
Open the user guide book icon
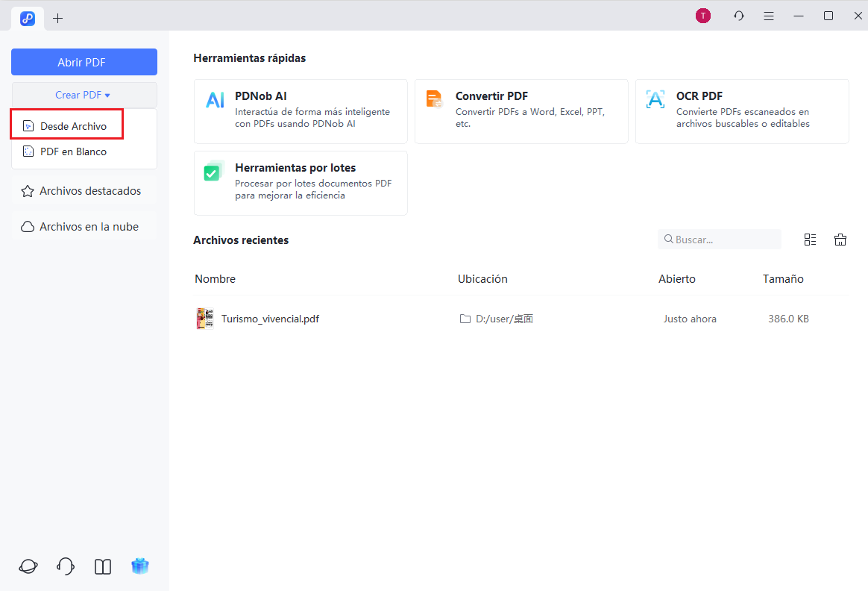click(102, 566)
